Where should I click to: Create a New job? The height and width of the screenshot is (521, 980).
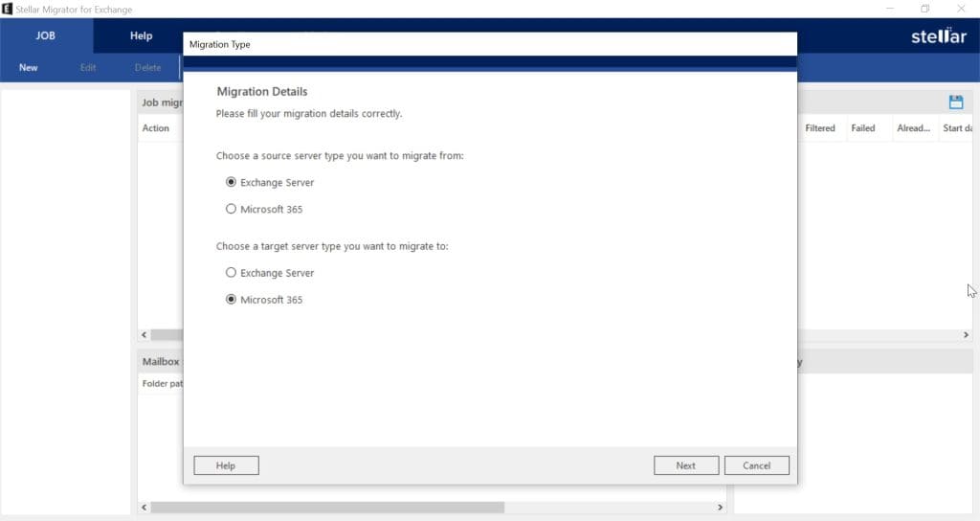[28, 68]
